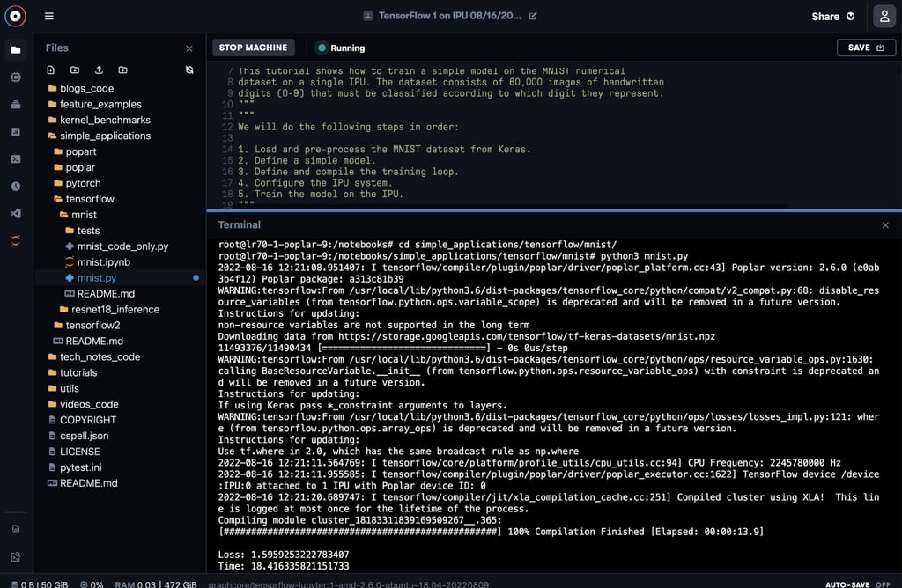
Task: Expand the tests folder
Action: [x=83, y=231]
